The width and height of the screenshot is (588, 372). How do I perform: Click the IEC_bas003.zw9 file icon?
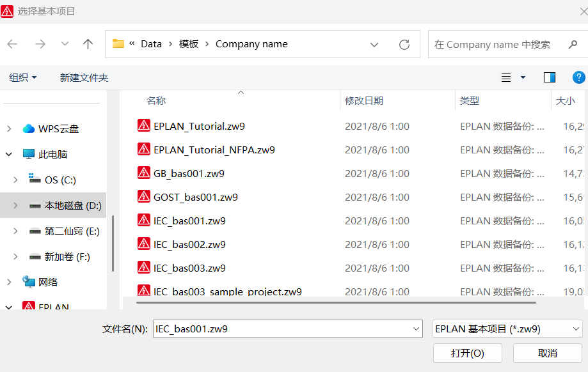click(143, 267)
